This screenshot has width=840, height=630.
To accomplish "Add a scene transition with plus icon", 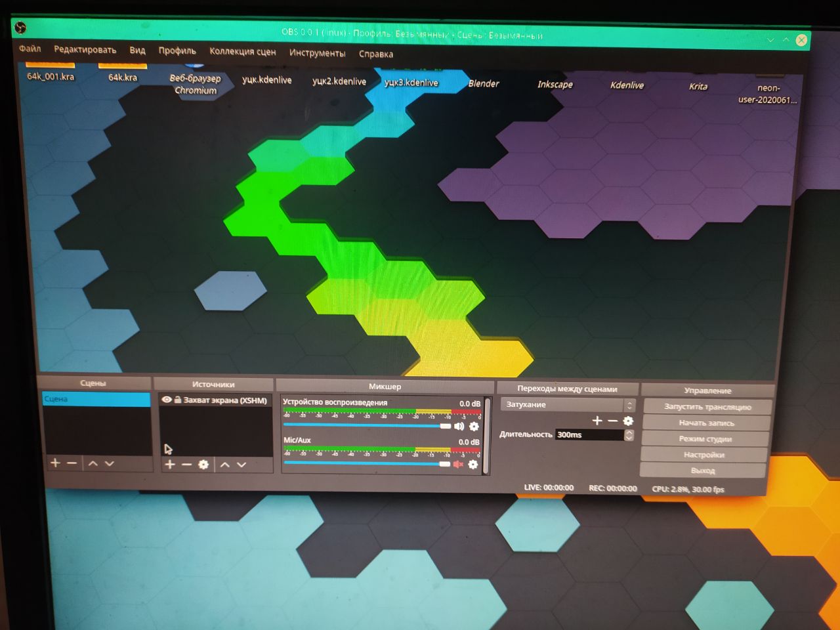I will click(x=597, y=421).
